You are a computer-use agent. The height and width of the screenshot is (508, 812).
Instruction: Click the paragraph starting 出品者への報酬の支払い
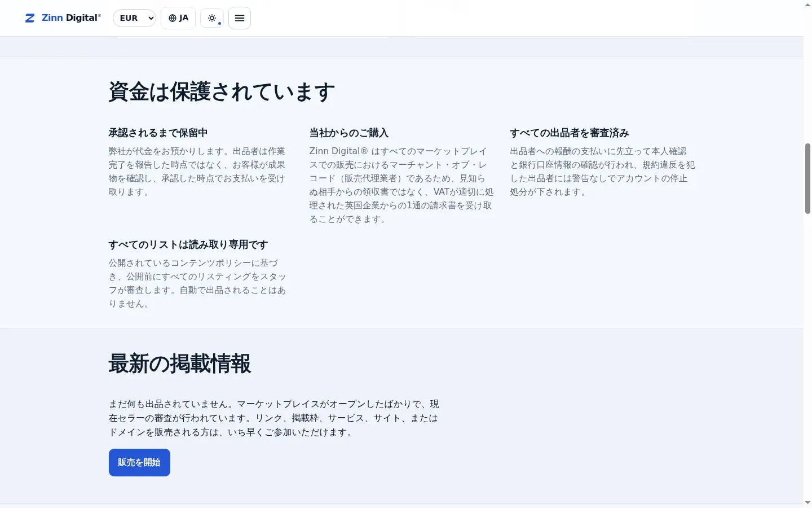pyautogui.click(x=603, y=172)
